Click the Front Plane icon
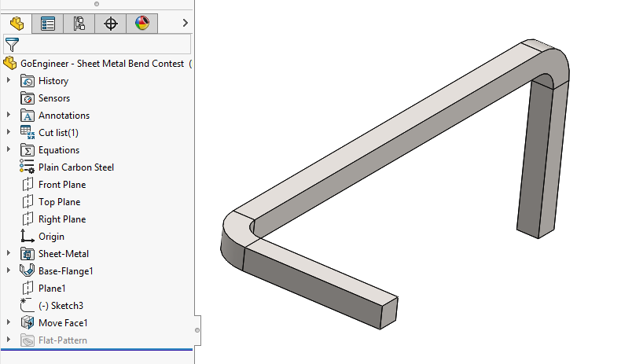Image resolution: width=621 pixels, height=364 pixels. point(28,185)
